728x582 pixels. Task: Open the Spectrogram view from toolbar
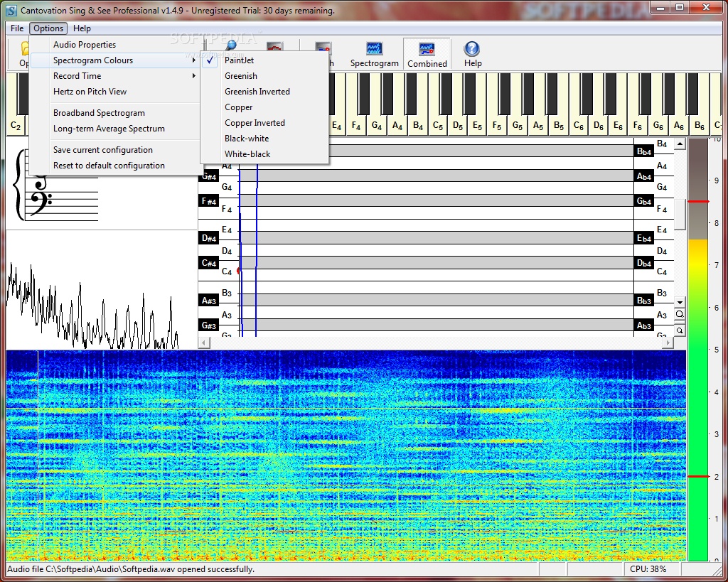(x=374, y=55)
